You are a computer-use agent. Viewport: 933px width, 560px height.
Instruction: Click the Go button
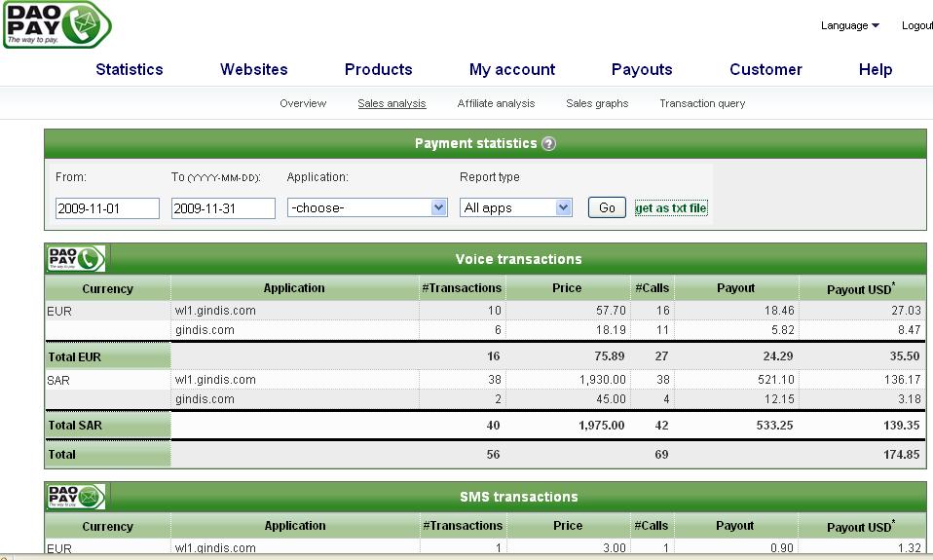(607, 207)
